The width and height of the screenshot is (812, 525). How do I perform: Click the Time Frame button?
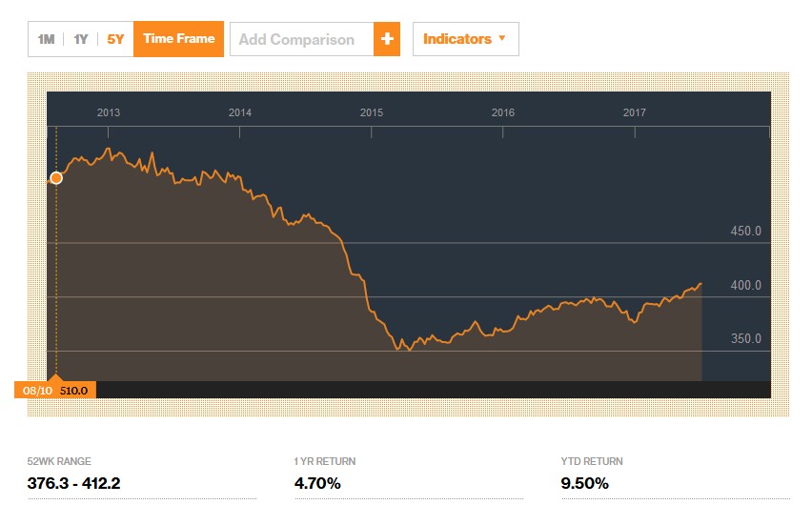179,39
